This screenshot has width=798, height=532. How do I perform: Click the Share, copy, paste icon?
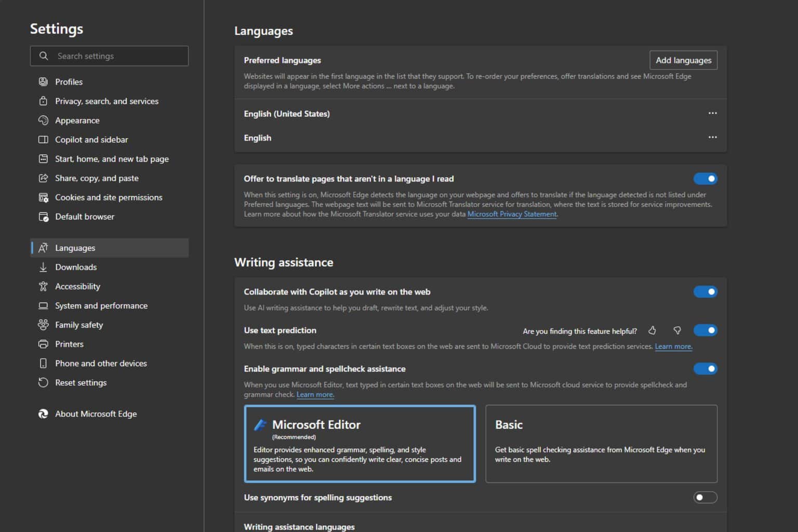tap(43, 178)
